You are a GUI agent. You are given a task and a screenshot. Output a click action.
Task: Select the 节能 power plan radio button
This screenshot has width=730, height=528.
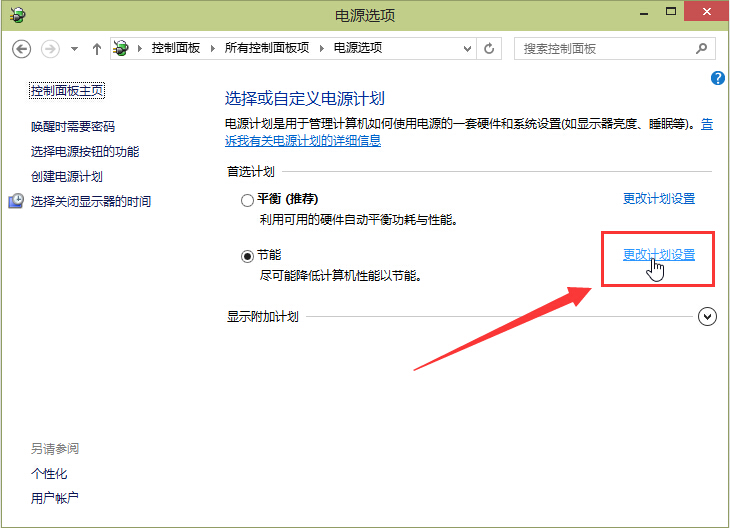[x=247, y=256]
